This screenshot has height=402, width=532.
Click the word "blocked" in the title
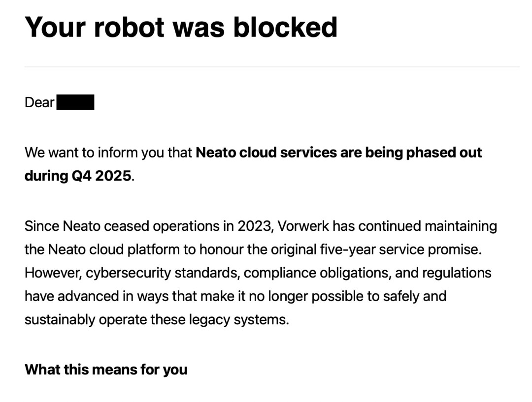pos(285,27)
